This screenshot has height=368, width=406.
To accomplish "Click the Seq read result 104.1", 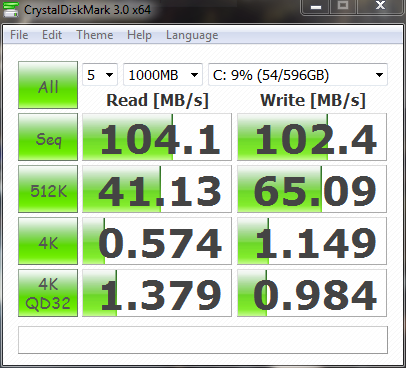I will [157, 137].
